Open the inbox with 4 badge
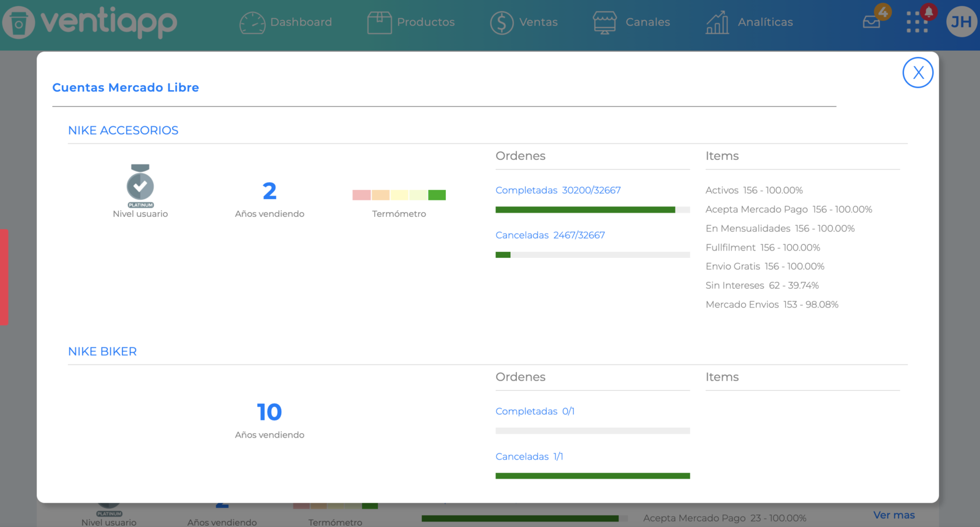The height and width of the screenshot is (527, 980). [x=875, y=17]
